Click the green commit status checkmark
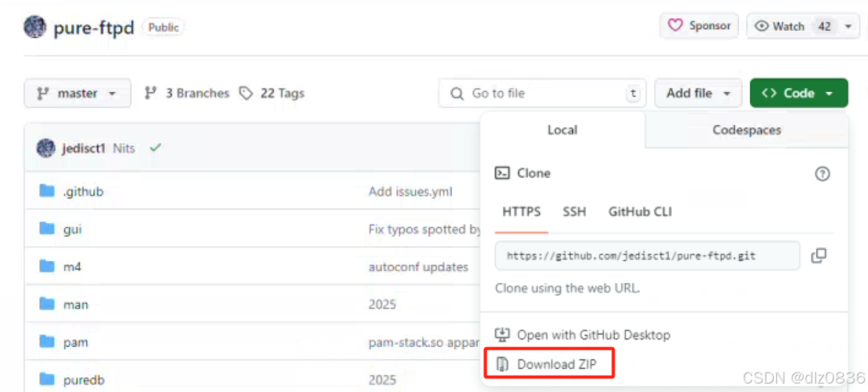 pos(155,148)
